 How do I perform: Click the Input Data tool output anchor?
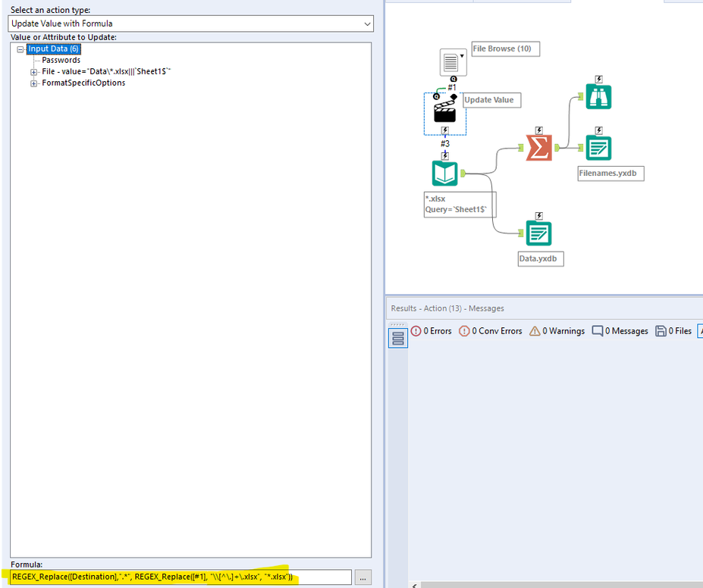click(463, 174)
